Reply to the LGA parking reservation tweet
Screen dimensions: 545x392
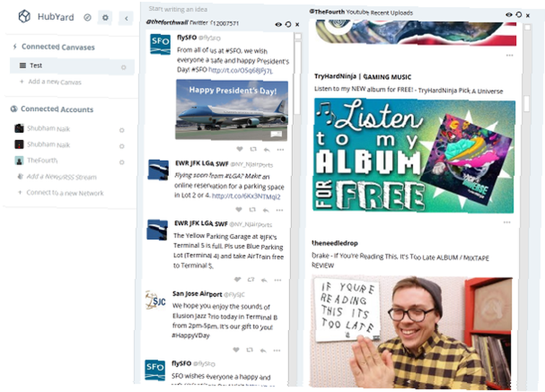pyautogui.click(x=266, y=210)
